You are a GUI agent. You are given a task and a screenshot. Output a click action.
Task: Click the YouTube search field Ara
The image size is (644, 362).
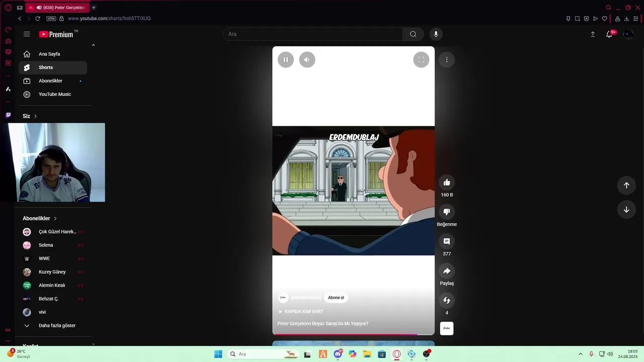(312, 34)
